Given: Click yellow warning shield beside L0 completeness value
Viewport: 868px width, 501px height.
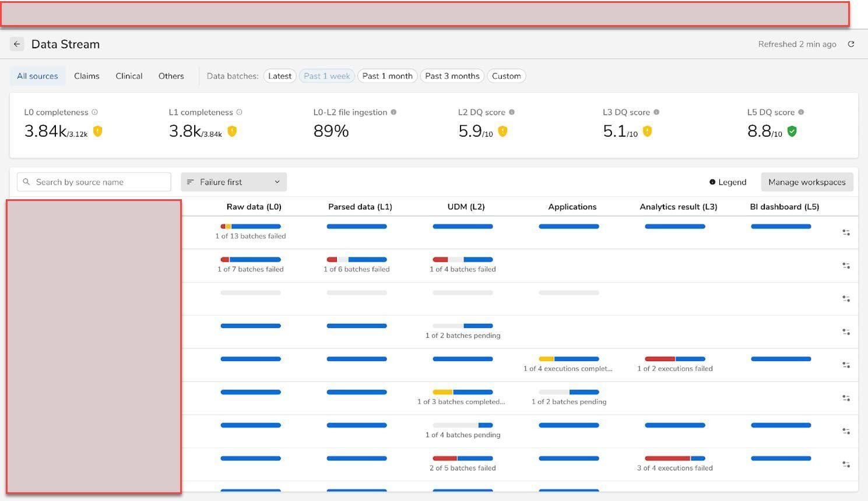Looking at the screenshot, I should (x=98, y=132).
